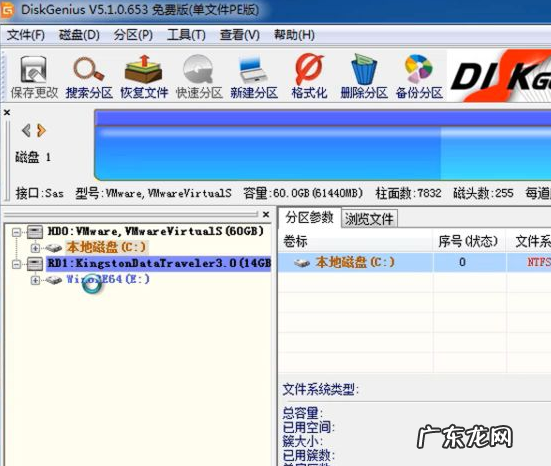Click the 总容量 label

point(303,413)
